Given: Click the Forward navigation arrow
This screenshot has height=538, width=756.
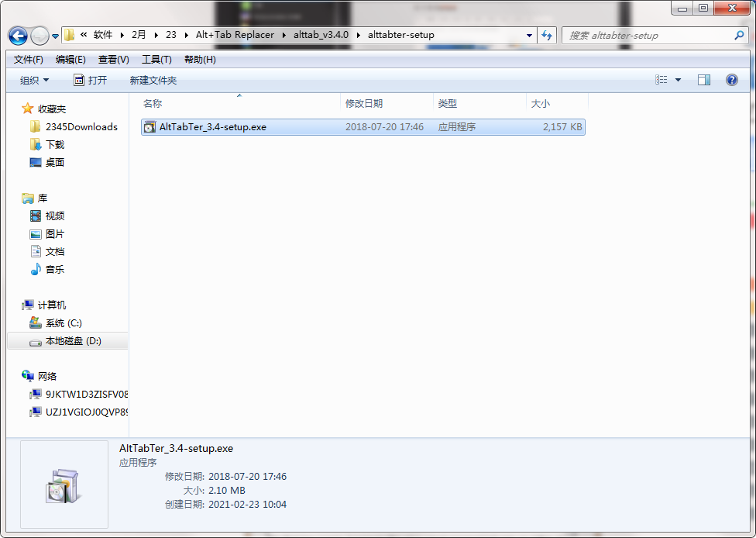Looking at the screenshot, I should point(40,36).
